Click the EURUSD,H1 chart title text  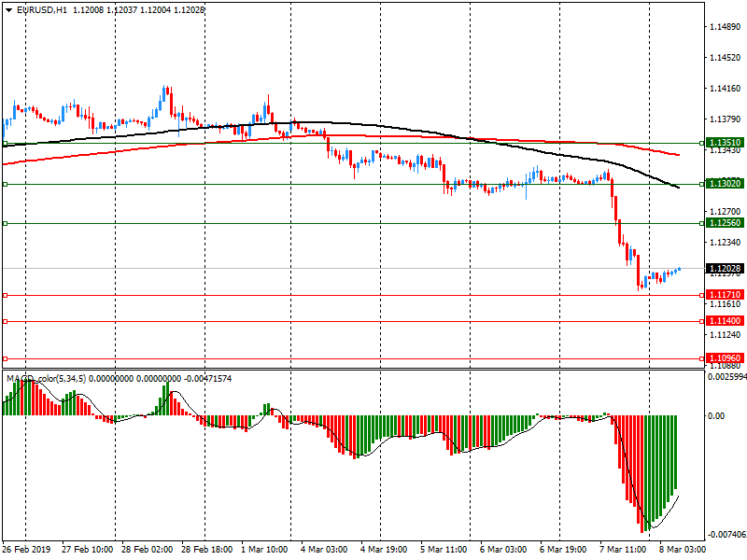pyautogui.click(x=42, y=10)
